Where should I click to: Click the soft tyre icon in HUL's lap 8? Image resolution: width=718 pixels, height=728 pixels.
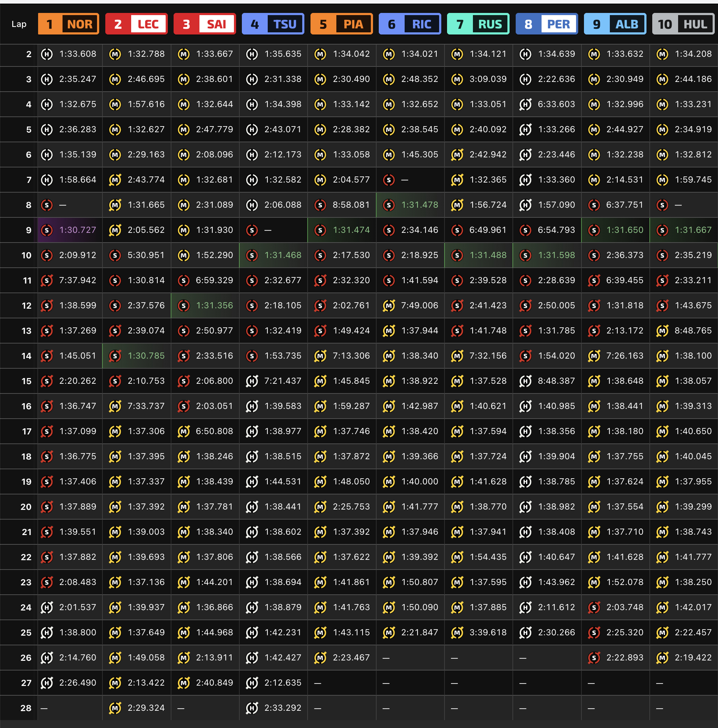coord(662,205)
